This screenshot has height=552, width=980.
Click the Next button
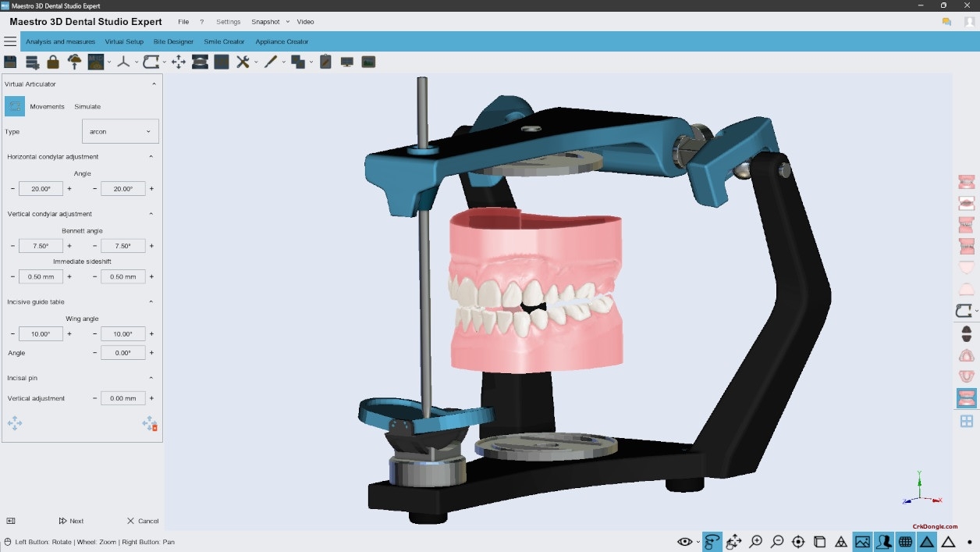tap(70, 521)
